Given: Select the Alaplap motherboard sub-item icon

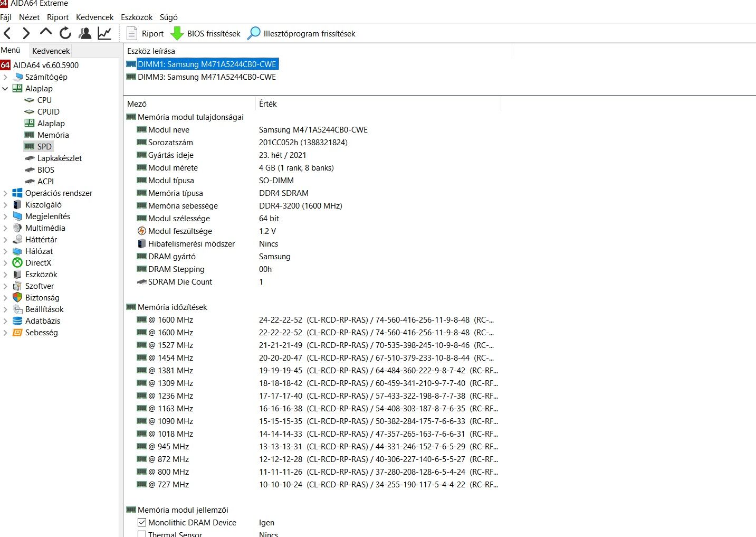Looking at the screenshot, I should [x=30, y=123].
